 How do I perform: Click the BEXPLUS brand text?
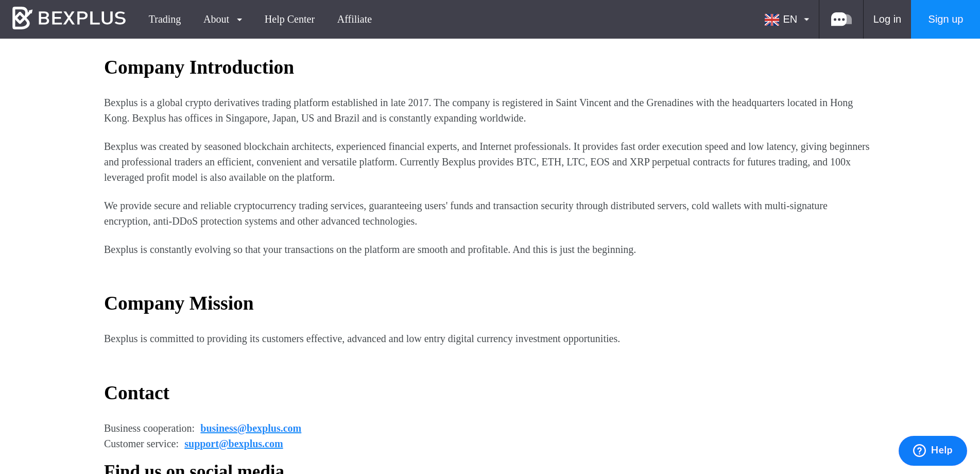click(x=82, y=19)
